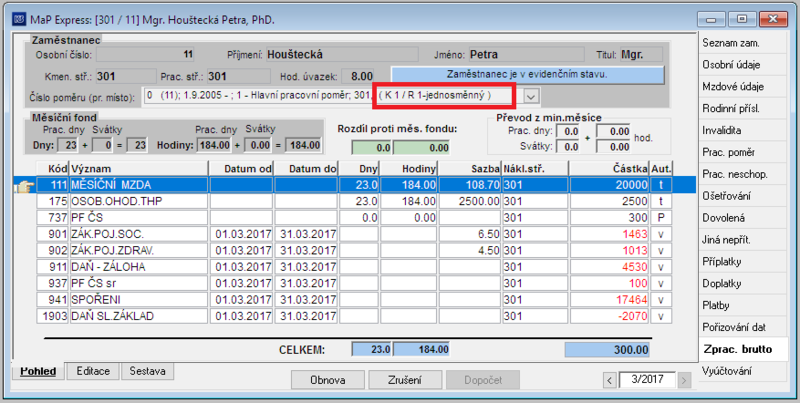Go to previous month with left arrow
800x403 pixels.
609,380
